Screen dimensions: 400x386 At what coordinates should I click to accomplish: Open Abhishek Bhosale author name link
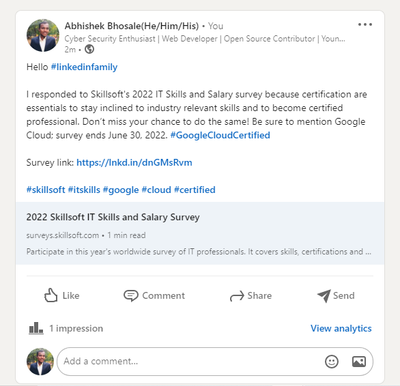click(132, 26)
